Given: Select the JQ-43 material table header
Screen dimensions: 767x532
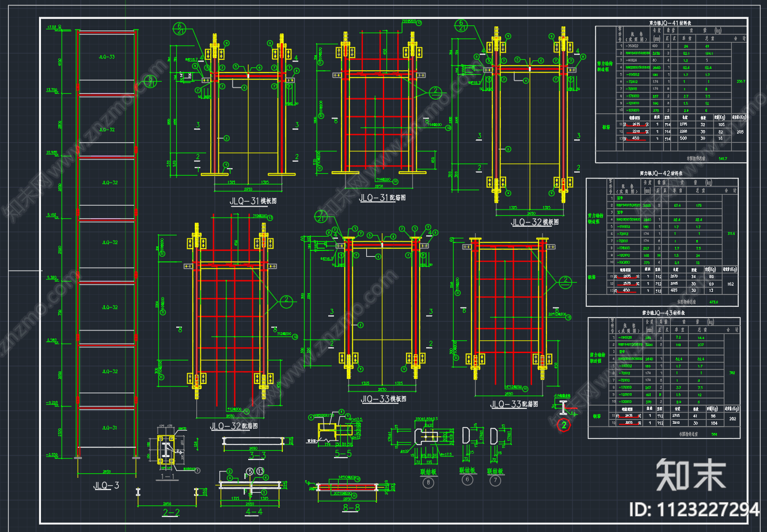Looking at the screenshot, I should (x=663, y=313).
